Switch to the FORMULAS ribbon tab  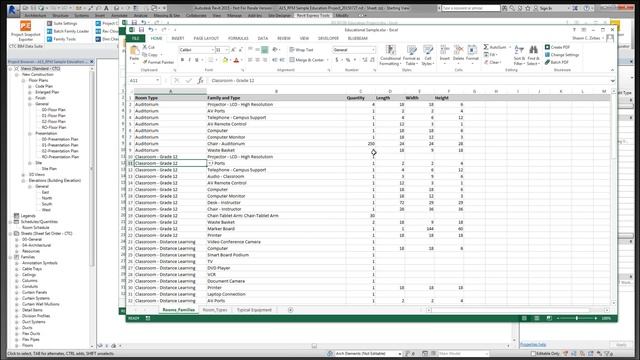[238, 38]
